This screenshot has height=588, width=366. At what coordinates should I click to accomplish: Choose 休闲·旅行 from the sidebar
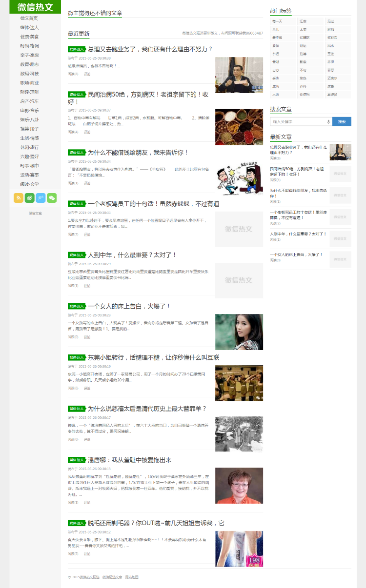point(29,147)
